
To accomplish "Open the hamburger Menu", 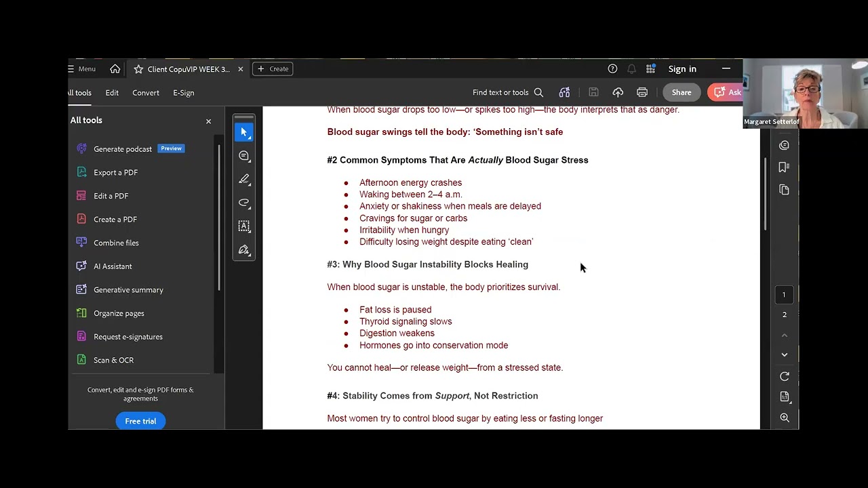I will pyautogui.click(x=82, y=68).
